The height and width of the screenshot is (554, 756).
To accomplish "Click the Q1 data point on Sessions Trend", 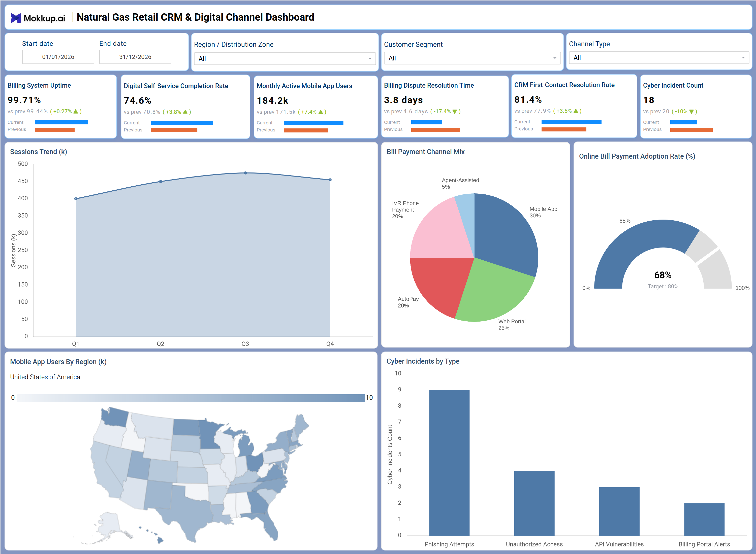I will coord(76,199).
